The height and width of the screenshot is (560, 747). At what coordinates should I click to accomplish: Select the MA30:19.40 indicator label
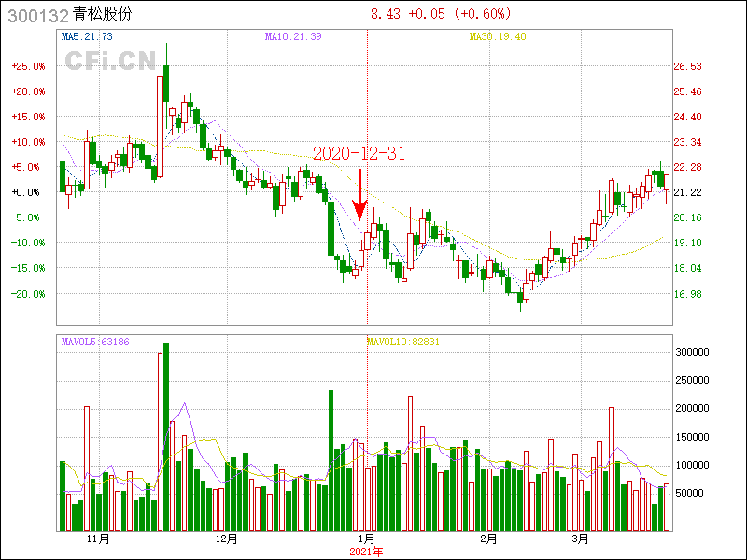click(x=498, y=36)
